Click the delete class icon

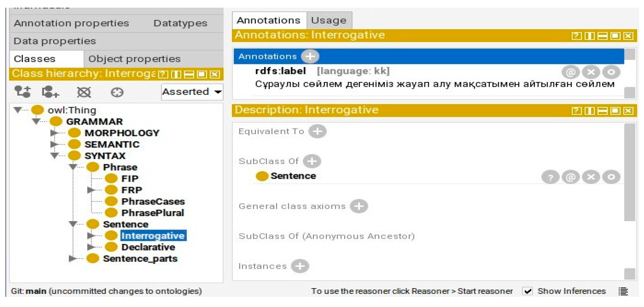coord(84,92)
